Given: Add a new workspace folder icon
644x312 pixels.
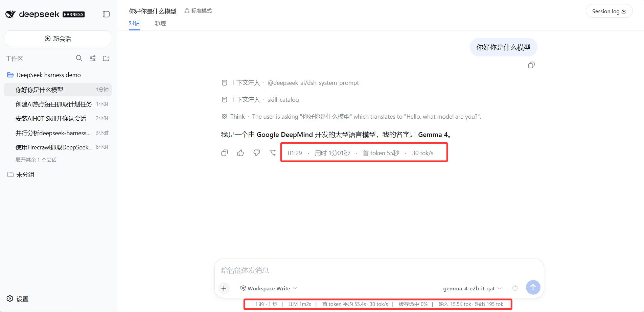Looking at the screenshot, I should pyautogui.click(x=106, y=58).
